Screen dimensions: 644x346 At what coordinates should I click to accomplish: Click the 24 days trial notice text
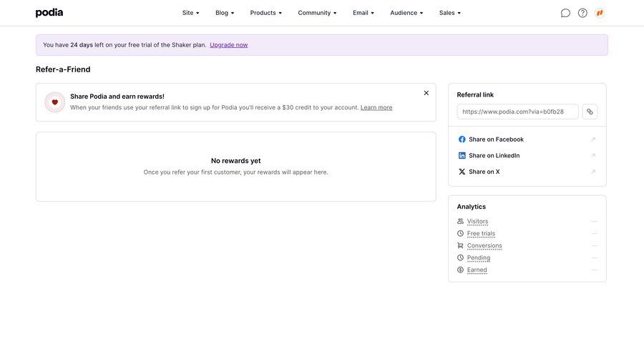(x=125, y=45)
